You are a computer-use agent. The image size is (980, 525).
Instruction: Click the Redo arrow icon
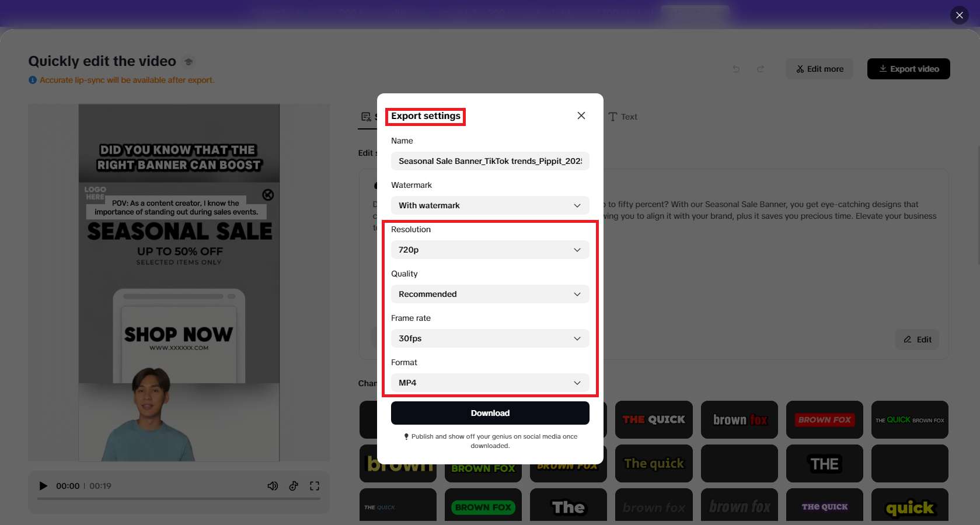(761, 68)
